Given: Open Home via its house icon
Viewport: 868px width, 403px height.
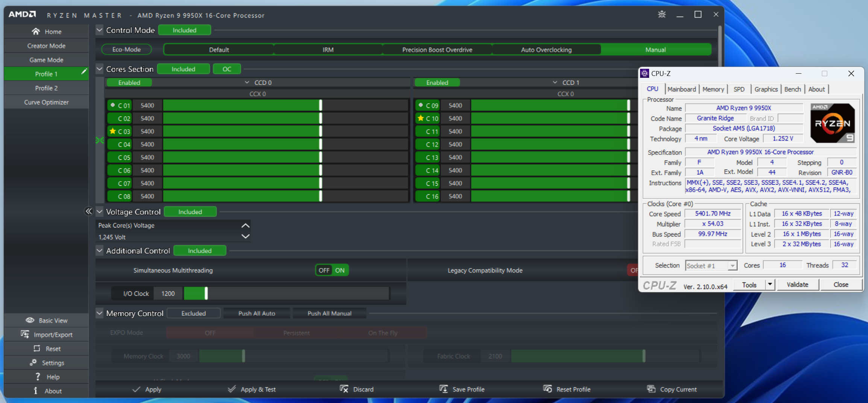Looking at the screenshot, I should (36, 31).
